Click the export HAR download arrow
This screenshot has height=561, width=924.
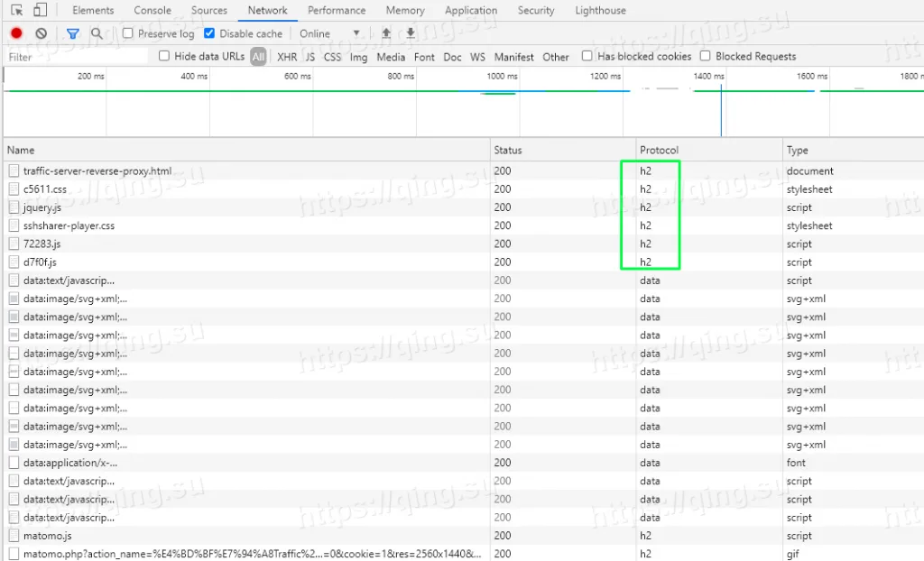pyautogui.click(x=411, y=33)
